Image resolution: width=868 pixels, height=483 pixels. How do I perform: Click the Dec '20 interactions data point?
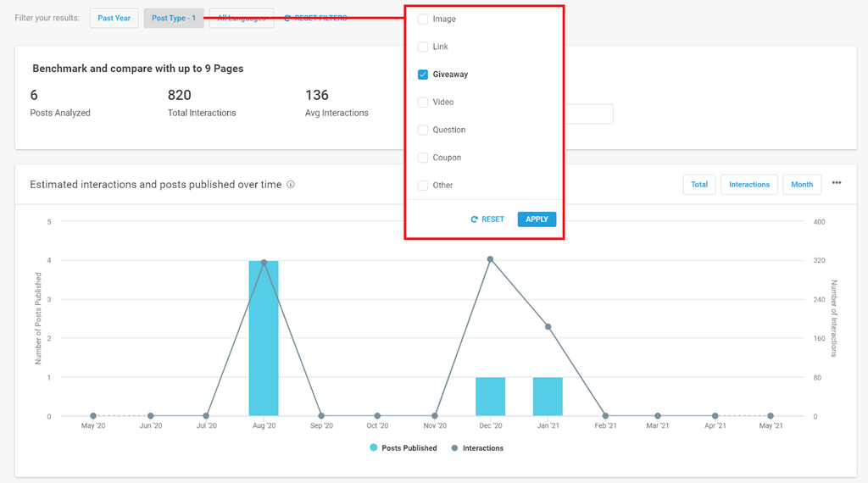click(490, 259)
